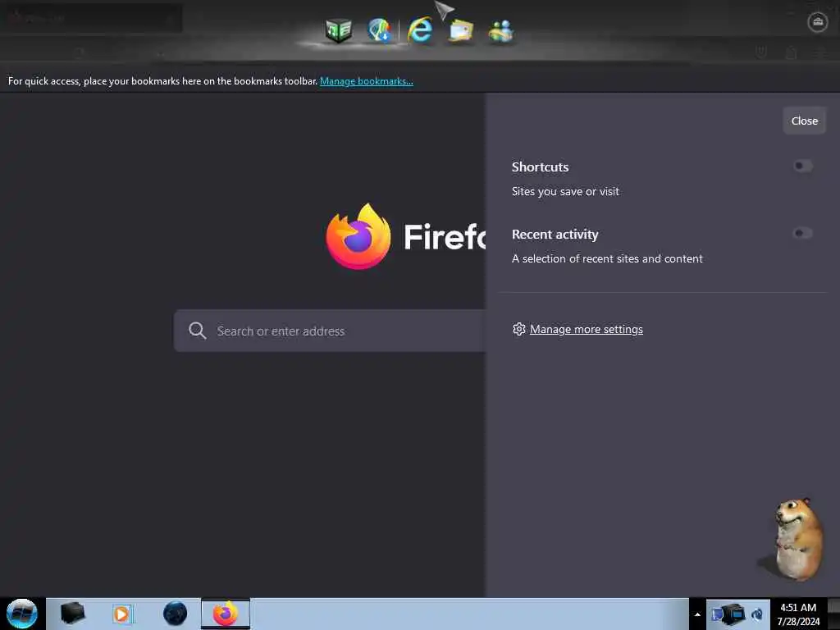
Task: Switch to Firefox taskbar button
Action: (226, 614)
